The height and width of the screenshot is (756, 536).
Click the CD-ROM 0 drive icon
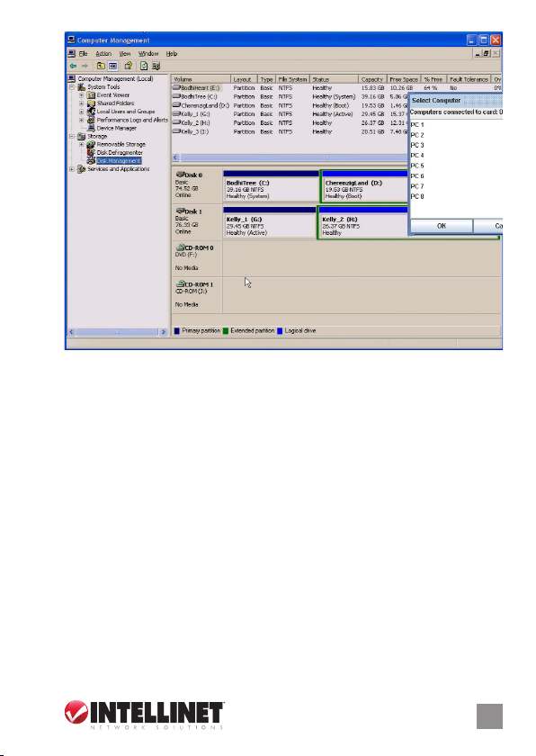click(181, 247)
